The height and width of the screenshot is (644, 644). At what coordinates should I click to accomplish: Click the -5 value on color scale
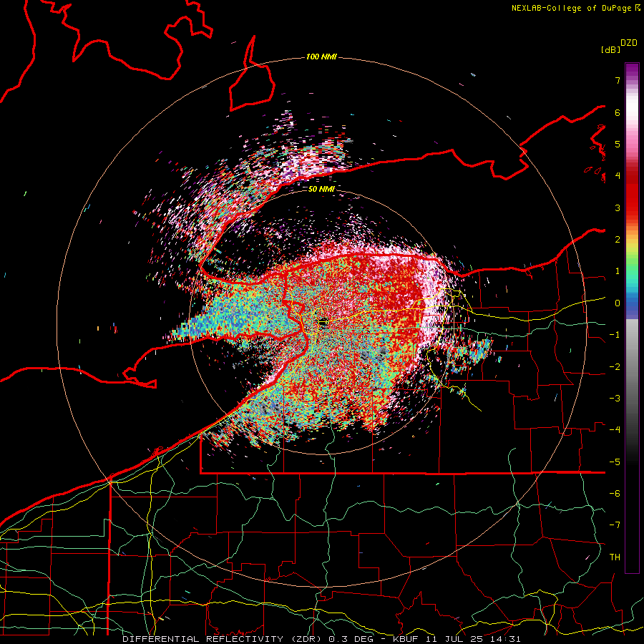point(615,462)
